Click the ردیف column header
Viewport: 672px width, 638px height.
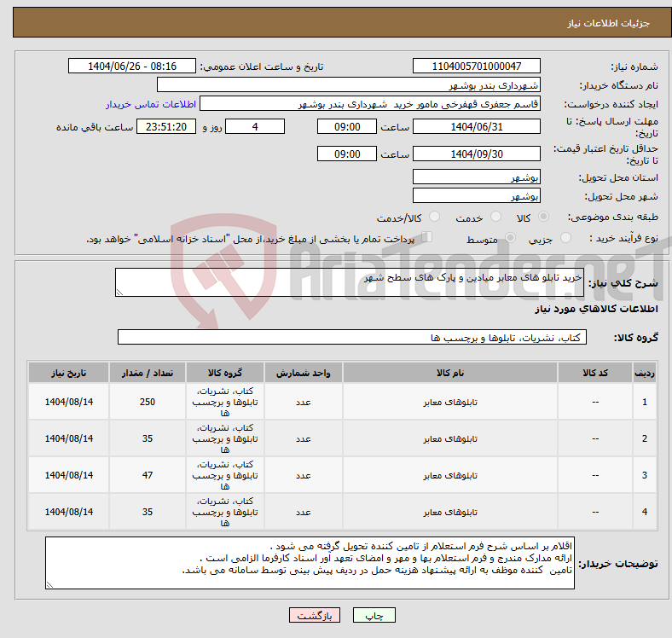click(x=644, y=373)
